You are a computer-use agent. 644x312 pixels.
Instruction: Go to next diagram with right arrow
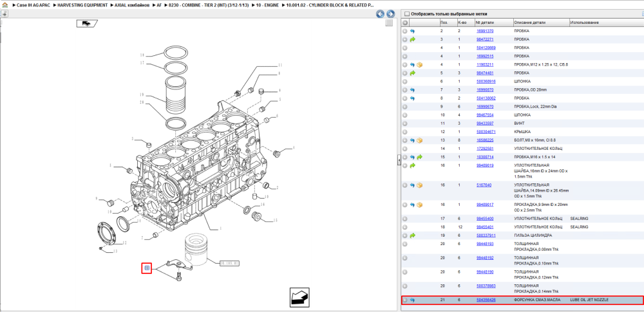pyautogui.click(x=391, y=14)
